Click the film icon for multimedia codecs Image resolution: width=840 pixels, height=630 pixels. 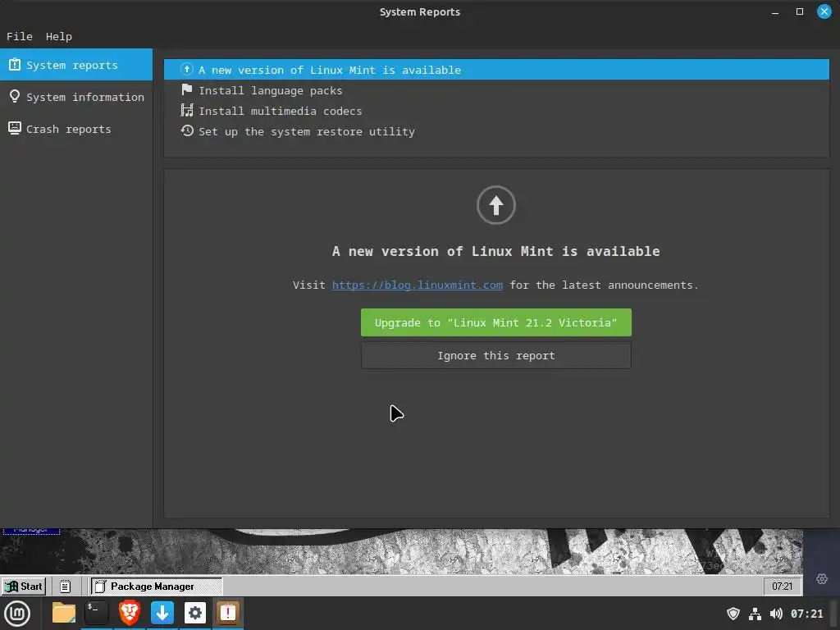click(x=187, y=111)
